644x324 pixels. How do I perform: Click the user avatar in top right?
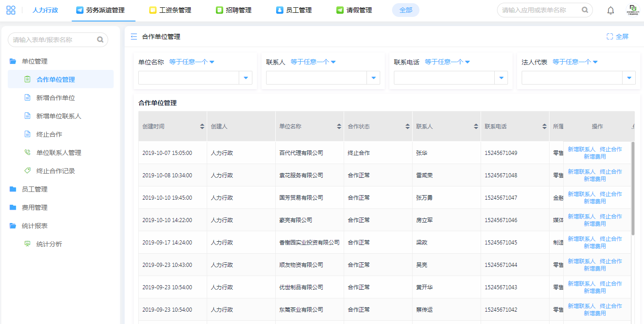coord(633,10)
